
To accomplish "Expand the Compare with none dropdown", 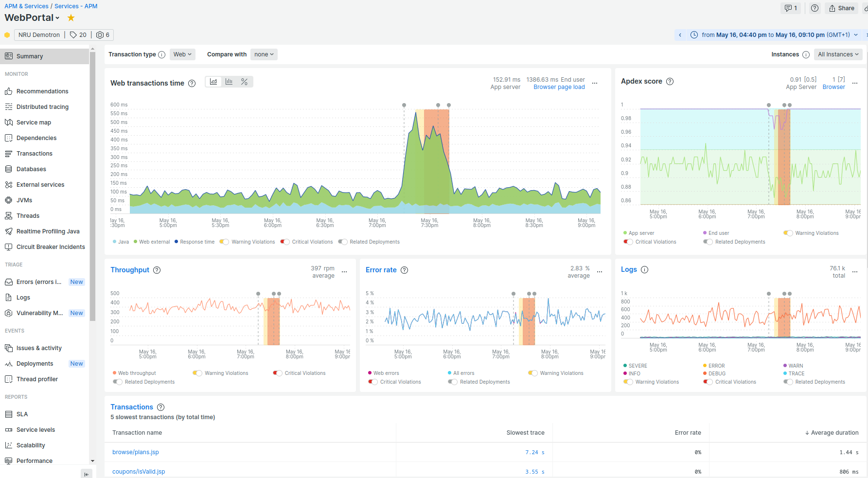I will click(x=264, y=54).
